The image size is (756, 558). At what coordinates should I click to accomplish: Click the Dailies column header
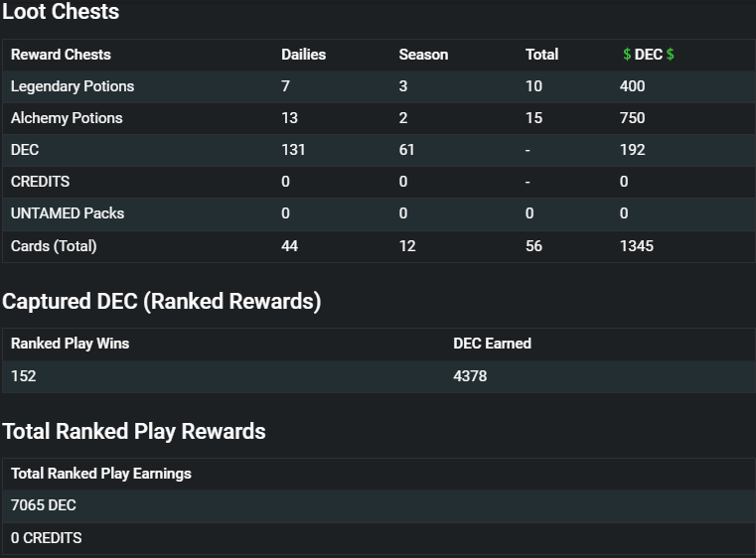click(x=303, y=55)
